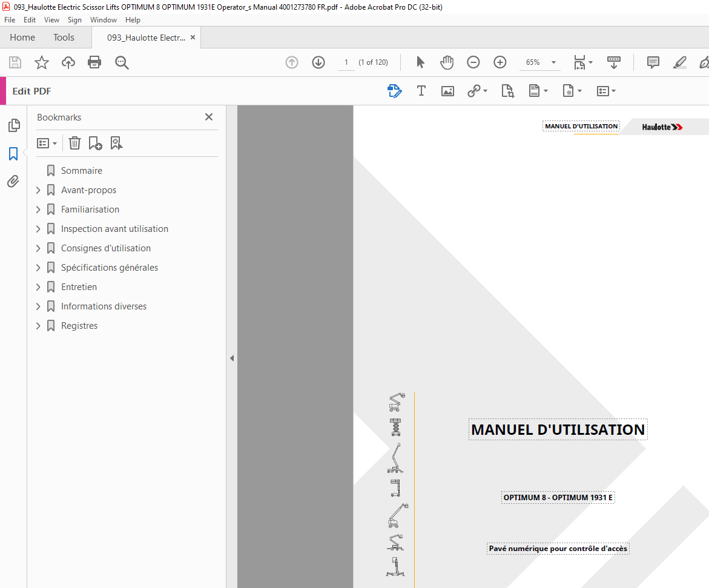The width and height of the screenshot is (709, 588).
Task: Select the Registres bookmark label
Action: click(79, 326)
